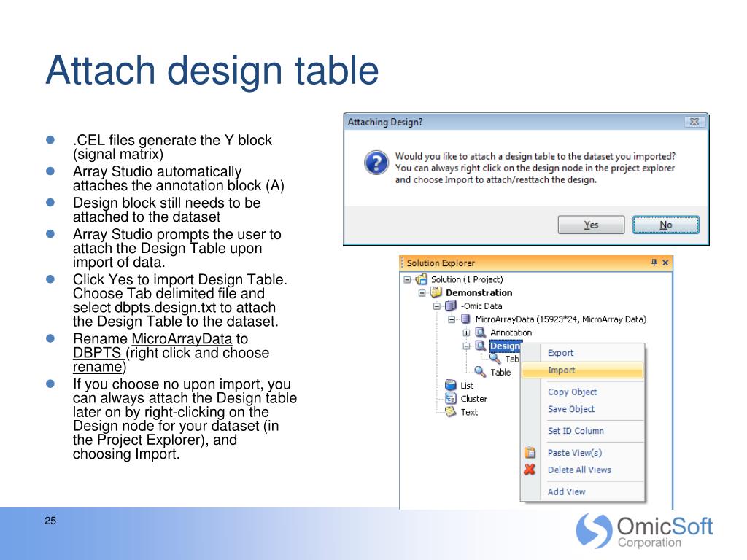Click the bullet starting with .CEL files

coord(172,147)
